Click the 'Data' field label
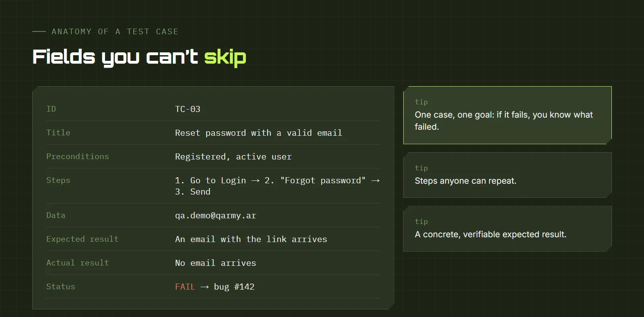This screenshot has width=644, height=317. 56,215
